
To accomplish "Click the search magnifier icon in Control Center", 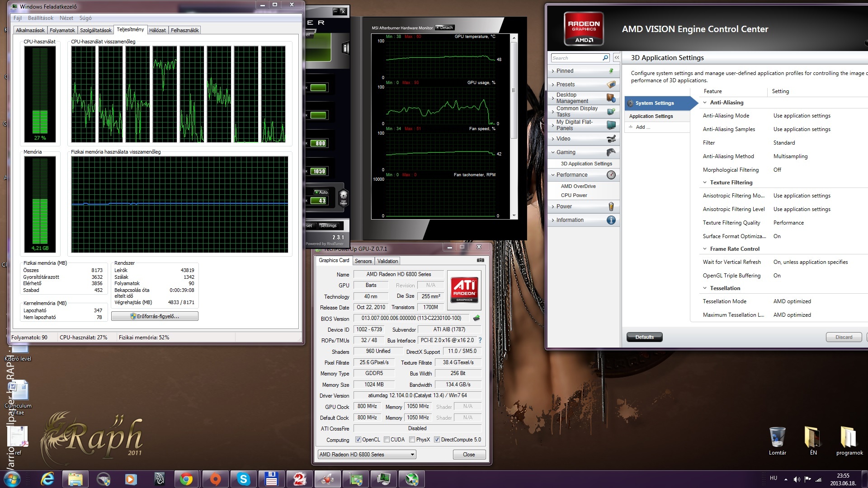I will pos(605,58).
